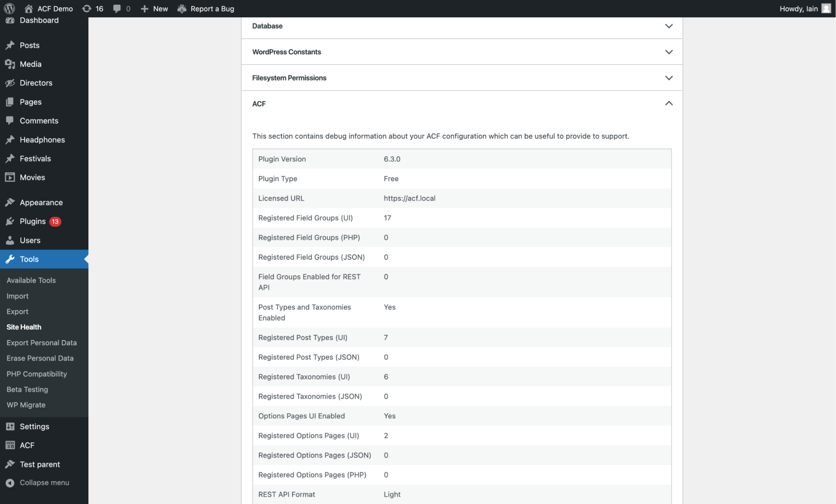Open the Plugins plug icon
836x504 pixels.
11,221
